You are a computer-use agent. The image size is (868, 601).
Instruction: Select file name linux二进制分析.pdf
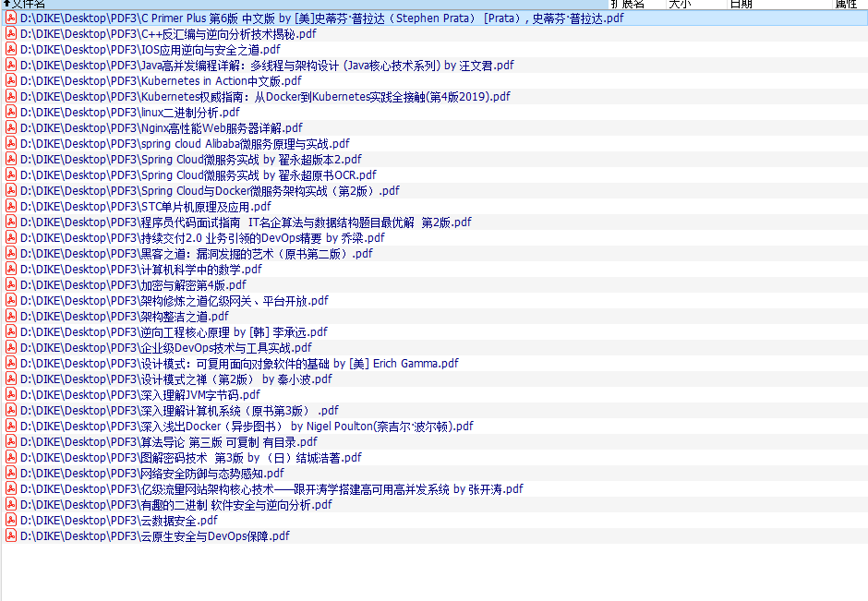tap(130, 112)
